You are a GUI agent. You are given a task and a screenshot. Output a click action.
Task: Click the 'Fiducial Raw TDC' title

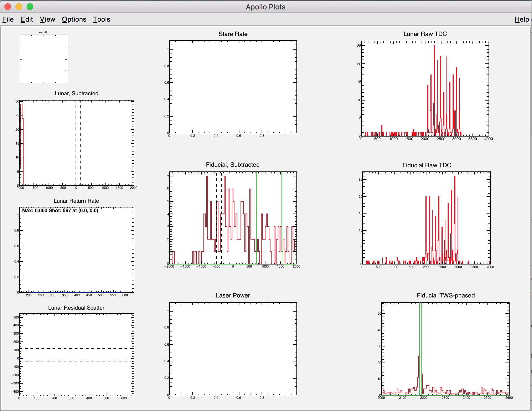[427, 165]
